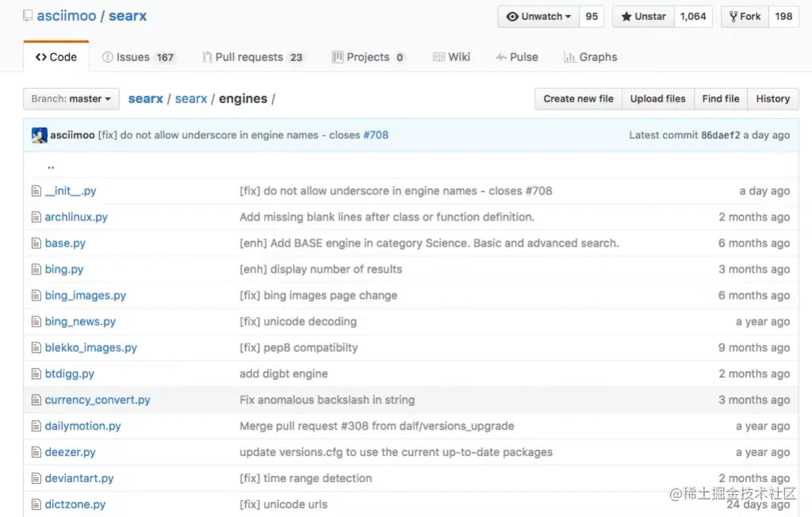Open dailymotion.py file

[82, 426]
